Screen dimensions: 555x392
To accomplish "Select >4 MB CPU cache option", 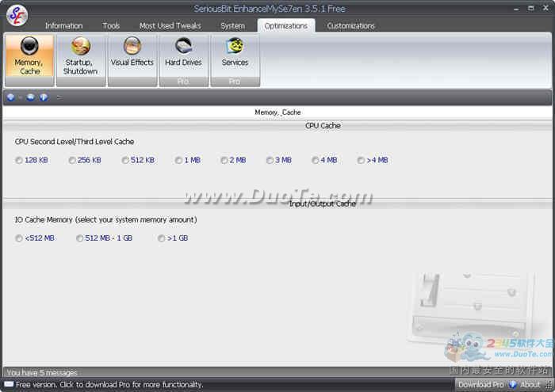I will point(373,160).
